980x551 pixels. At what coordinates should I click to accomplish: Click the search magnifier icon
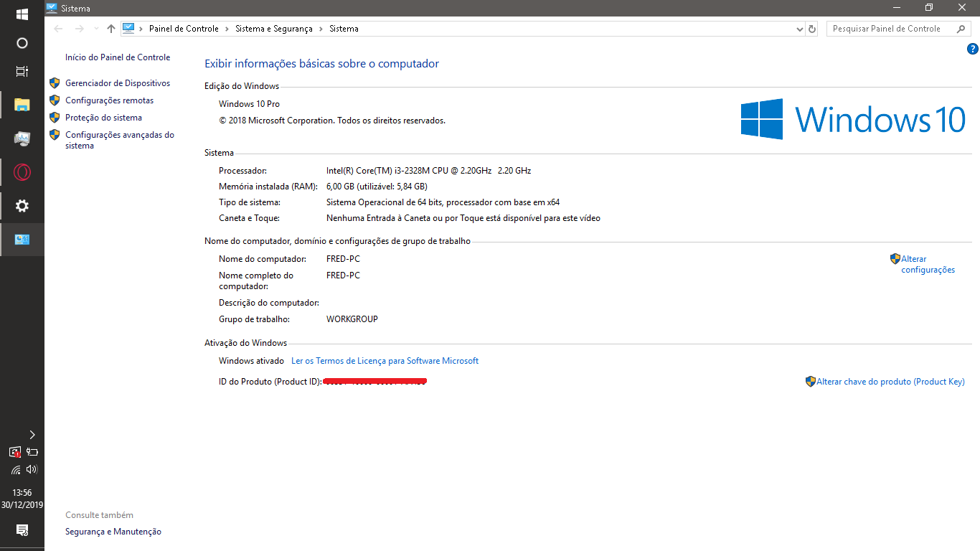(961, 29)
